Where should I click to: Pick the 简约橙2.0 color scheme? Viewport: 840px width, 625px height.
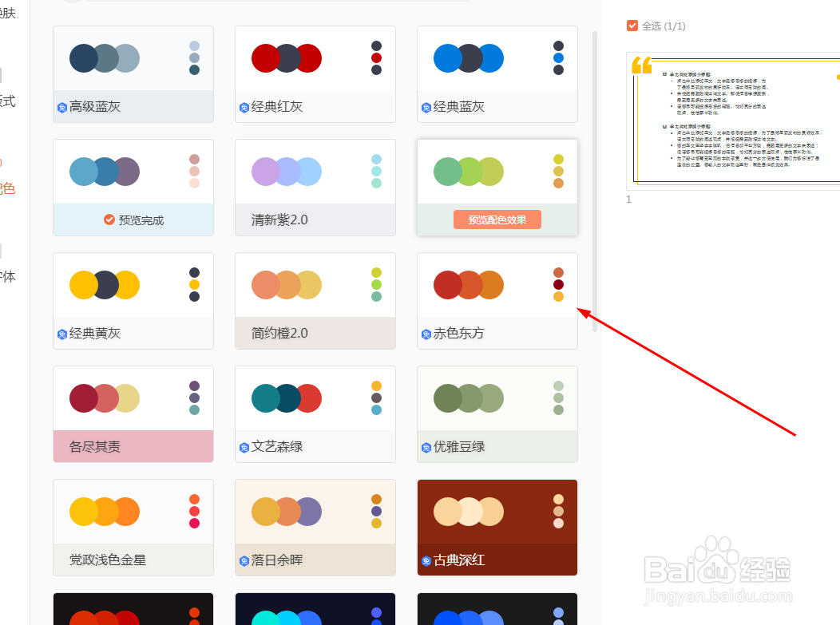tap(315, 301)
